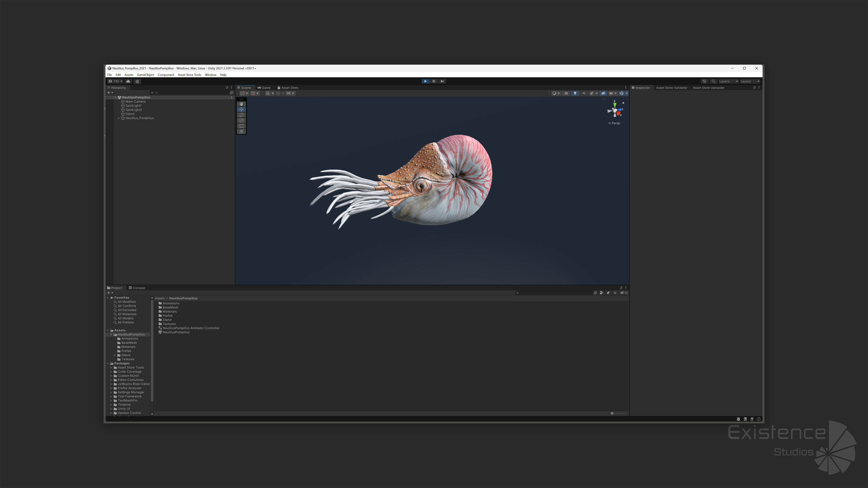Switch to the Game tab

[264, 88]
